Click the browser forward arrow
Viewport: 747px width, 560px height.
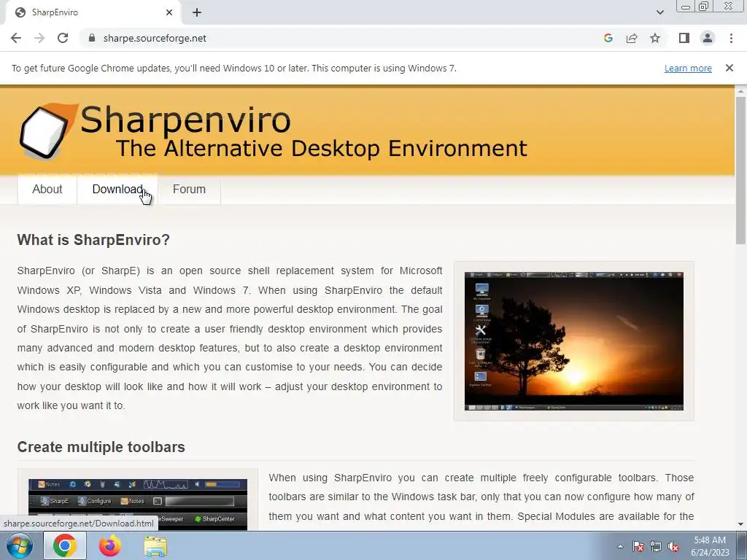[x=39, y=38]
